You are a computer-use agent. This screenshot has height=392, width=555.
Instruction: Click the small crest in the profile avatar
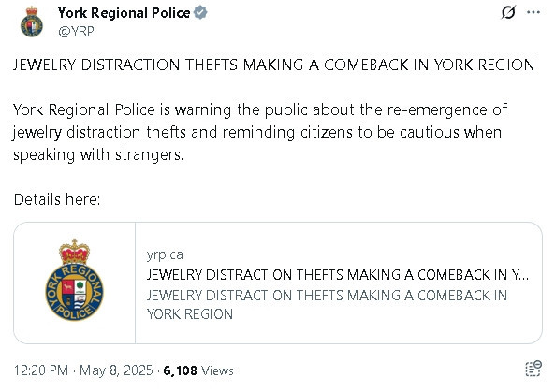[x=32, y=25]
